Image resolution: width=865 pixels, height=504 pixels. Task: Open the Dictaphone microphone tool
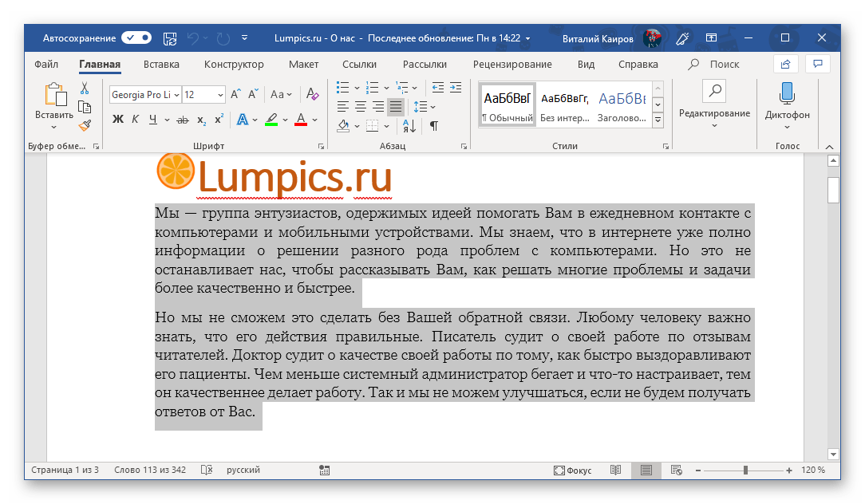(787, 102)
